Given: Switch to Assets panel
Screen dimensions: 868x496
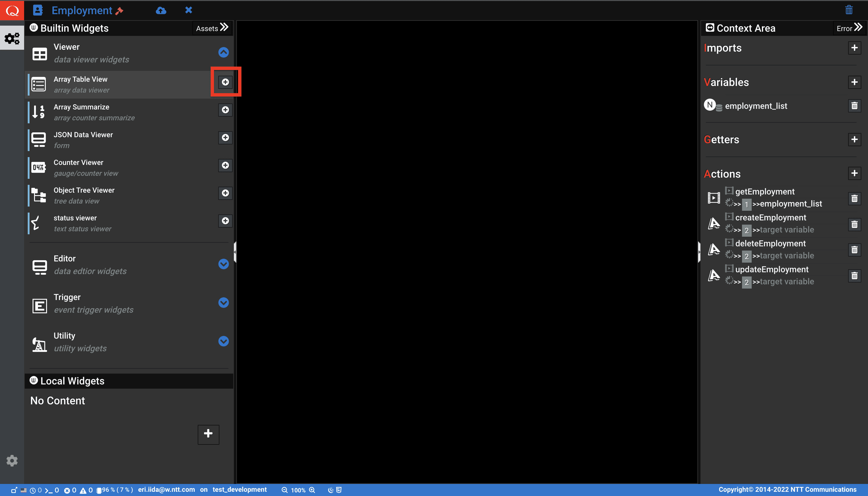Looking at the screenshot, I should click(x=212, y=28).
